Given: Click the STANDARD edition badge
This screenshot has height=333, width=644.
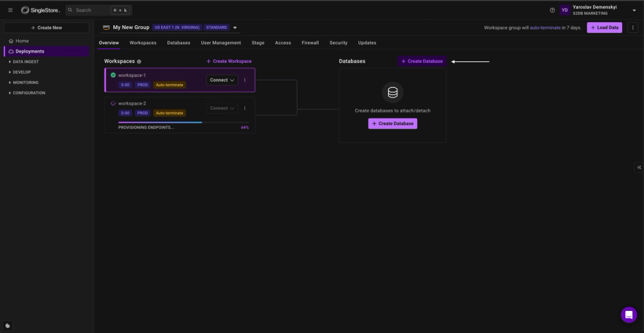Looking at the screenshot, I should [216, 28].
